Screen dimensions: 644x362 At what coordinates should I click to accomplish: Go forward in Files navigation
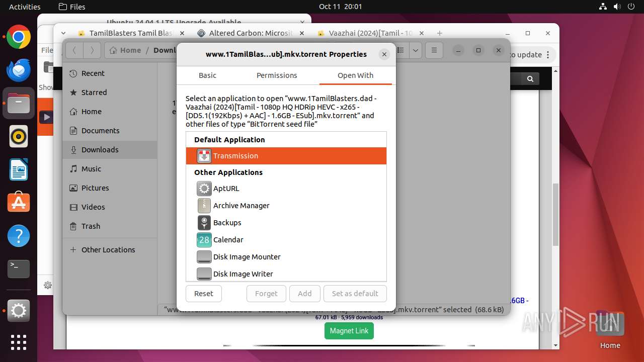[x=92, y=50]
